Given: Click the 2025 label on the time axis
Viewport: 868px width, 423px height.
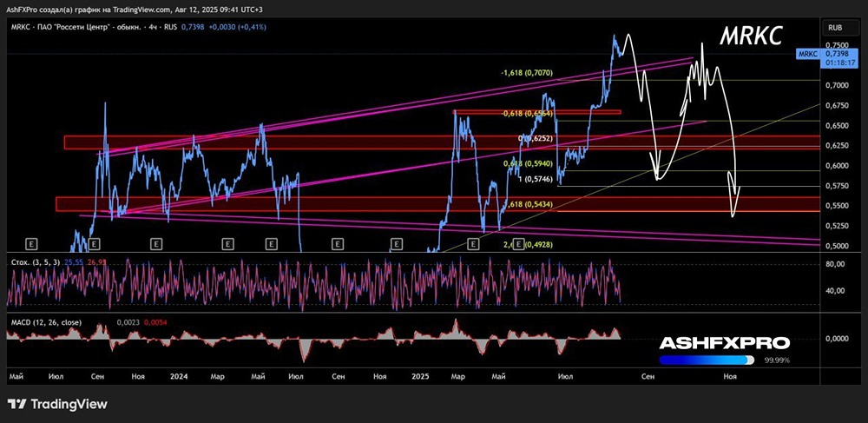Looking at the screenshot, I should [x=423, y=376].
